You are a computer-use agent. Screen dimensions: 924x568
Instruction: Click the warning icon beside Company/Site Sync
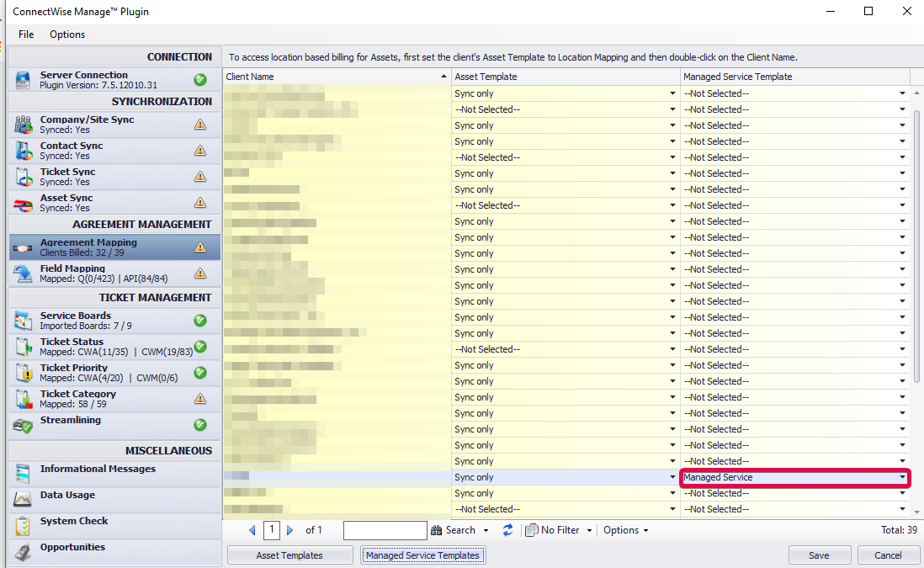(200, 125)
